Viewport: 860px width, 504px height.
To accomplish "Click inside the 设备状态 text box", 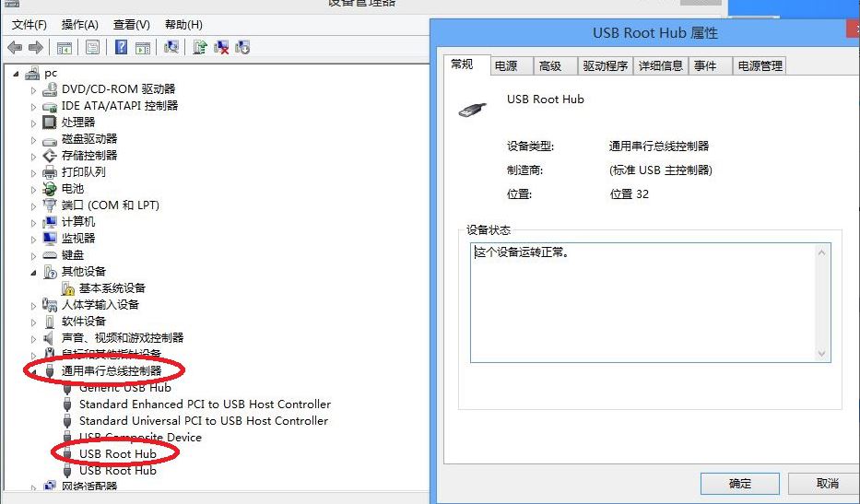I will click(x=651, y=303).
